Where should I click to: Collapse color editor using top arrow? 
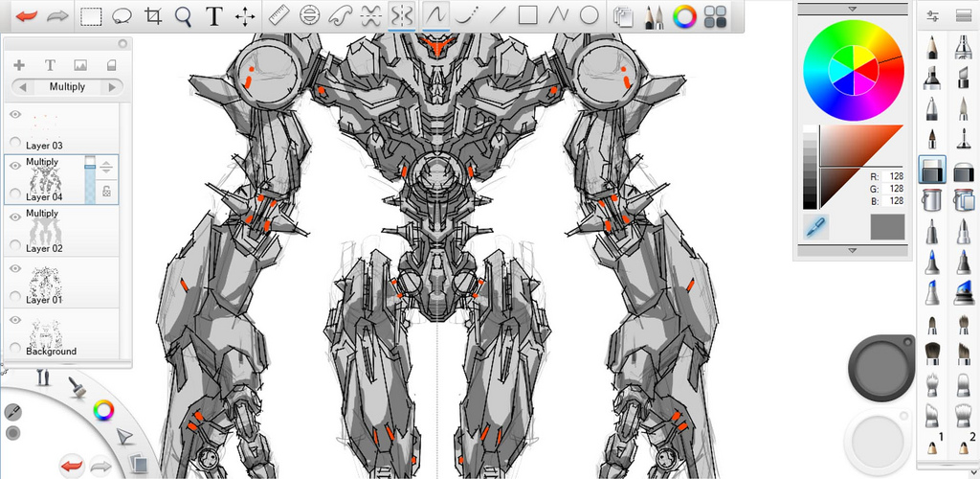(851, 9)
